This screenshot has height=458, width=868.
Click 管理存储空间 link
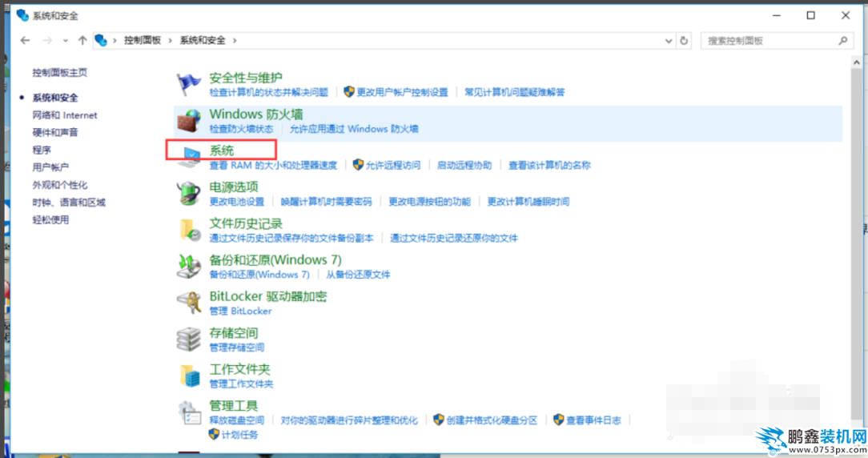[237, 348]
